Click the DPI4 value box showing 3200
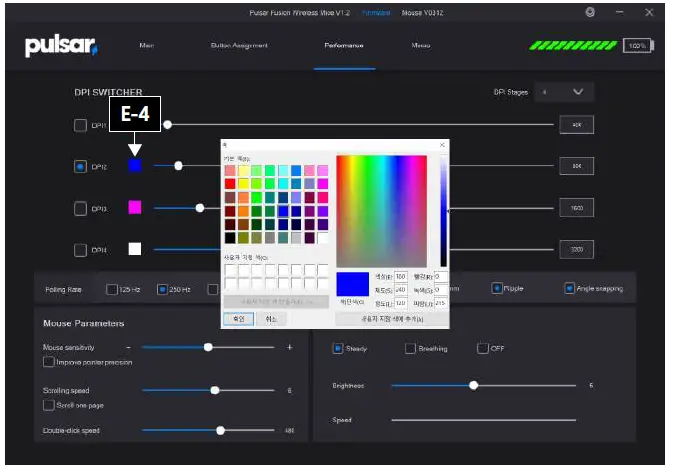Viewport: 675px width, 470px height. [576, 249]
